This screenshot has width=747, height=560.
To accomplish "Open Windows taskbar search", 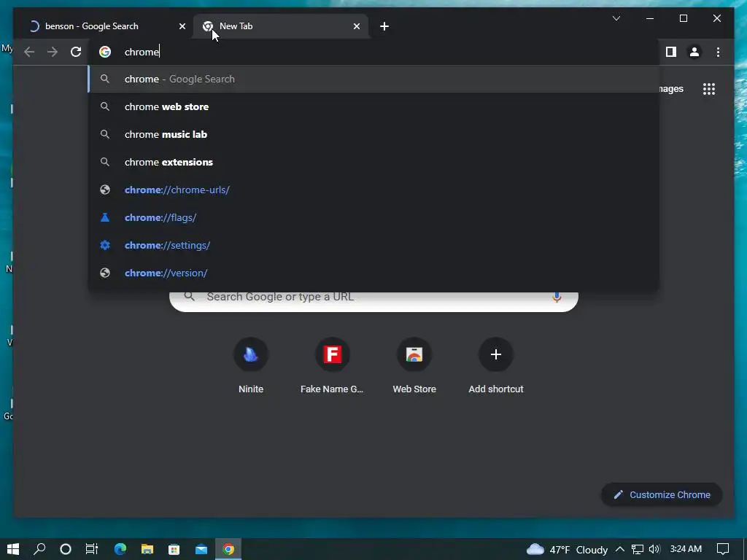I will (x=39, y=549).
